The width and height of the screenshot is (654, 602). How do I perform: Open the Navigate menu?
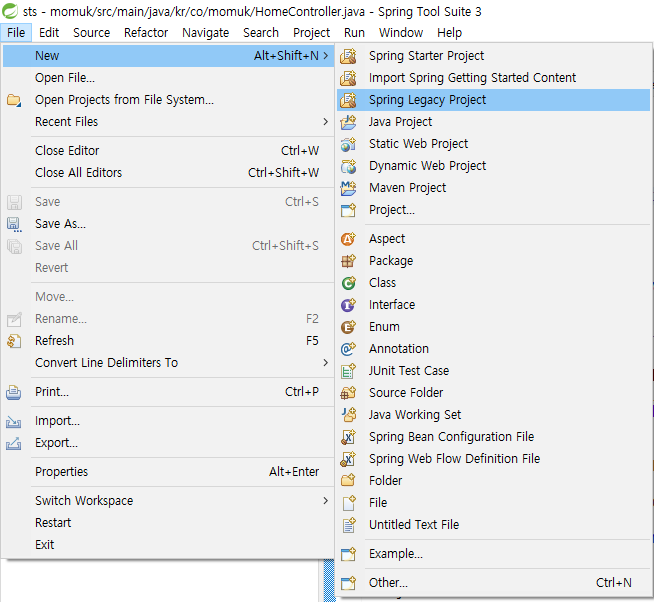[206, 33]
